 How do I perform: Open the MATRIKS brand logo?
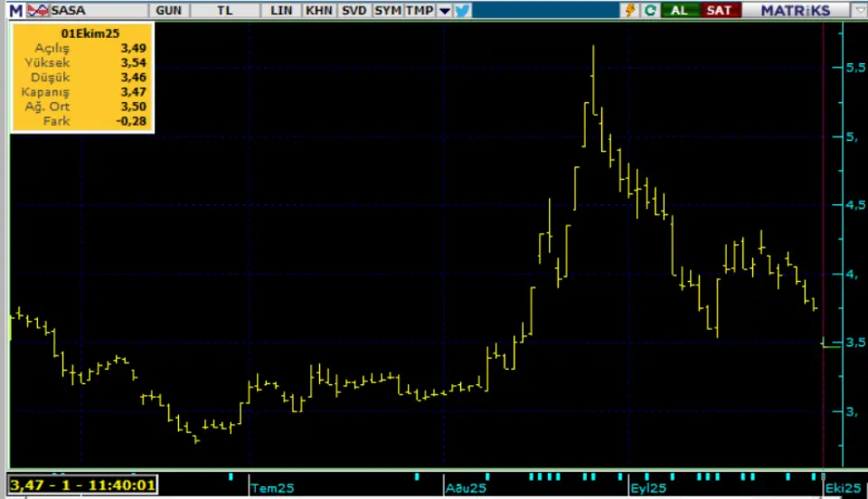tap(795, 11)
